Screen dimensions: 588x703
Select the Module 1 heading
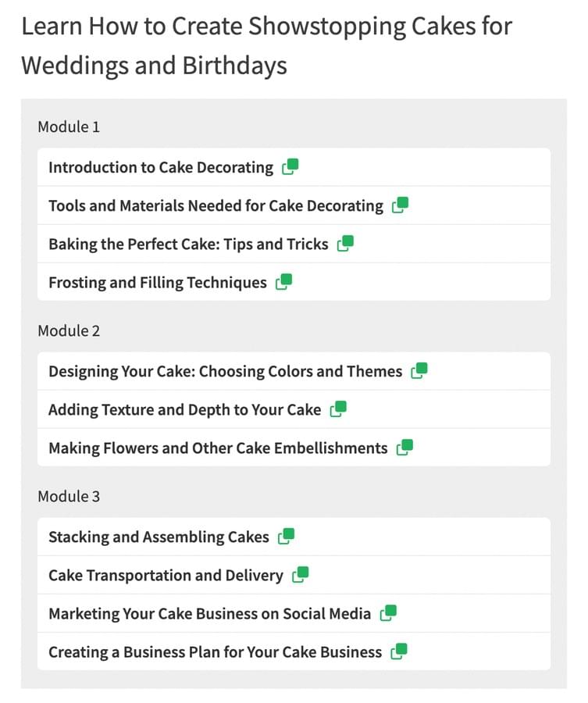[69, 127]
